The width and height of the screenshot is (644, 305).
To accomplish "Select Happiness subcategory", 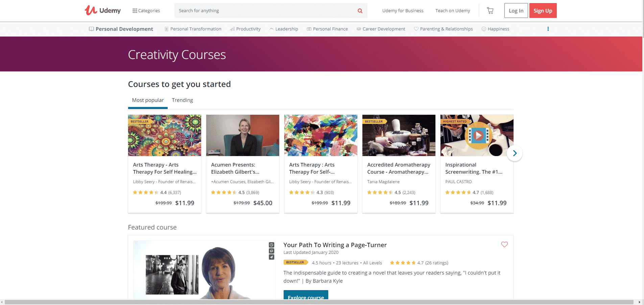I will (x=495, y=29).
